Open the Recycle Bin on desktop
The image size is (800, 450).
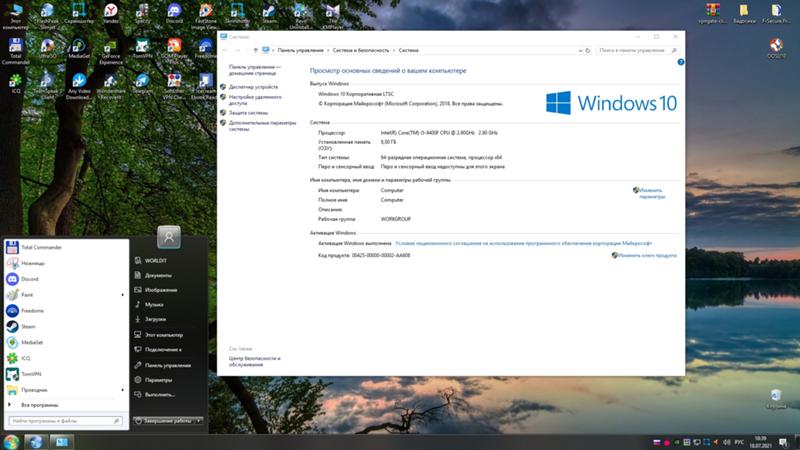pos(776,399)
